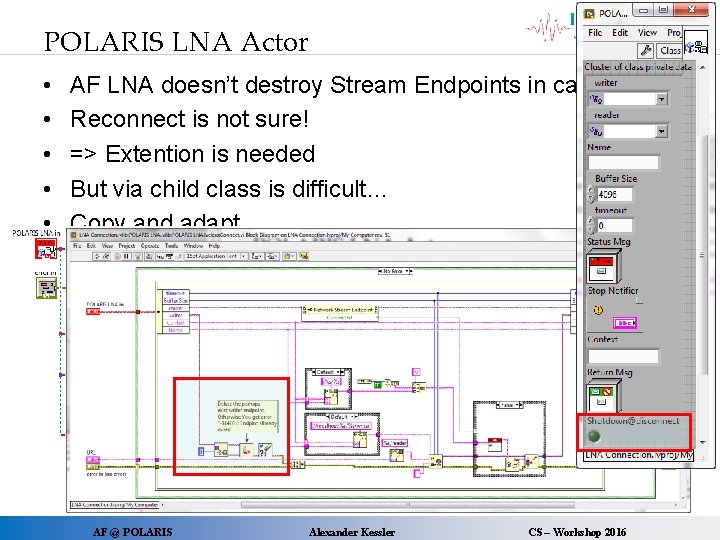Open Edit menu in POLARIS class window
Screen dimensions: 720x540
619,33
